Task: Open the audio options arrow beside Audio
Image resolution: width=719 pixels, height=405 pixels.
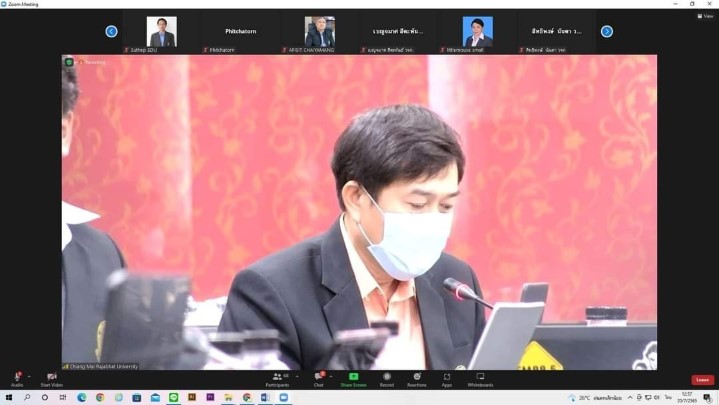Action: coord(29,377)
